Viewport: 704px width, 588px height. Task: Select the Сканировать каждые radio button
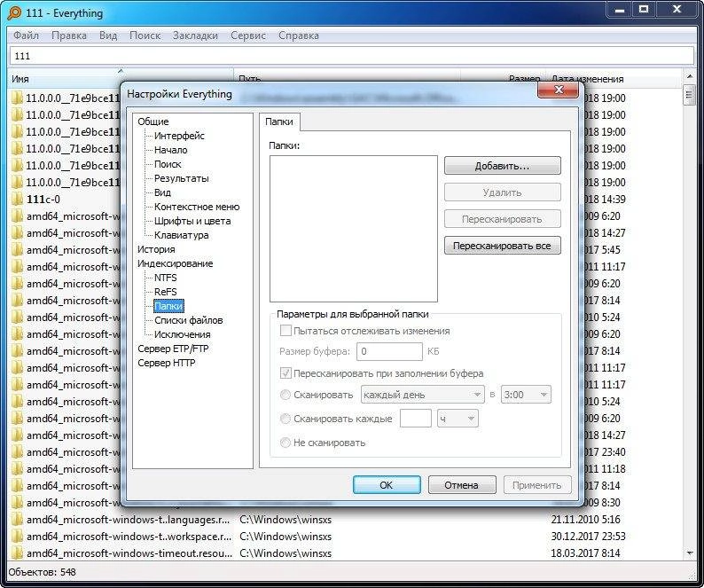(286, 419)
